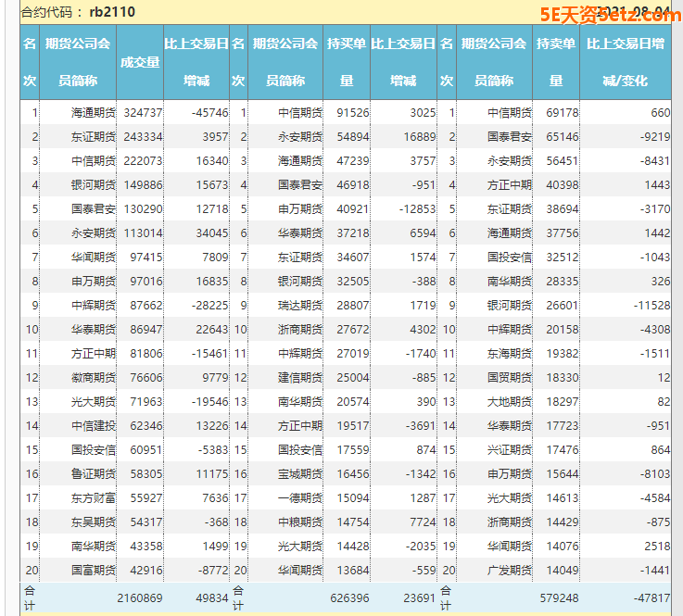Image resolution: width=683 pixels, height=616 pixels.
Task: Click volume value 324737 for 海通期货
Action: 143,113
